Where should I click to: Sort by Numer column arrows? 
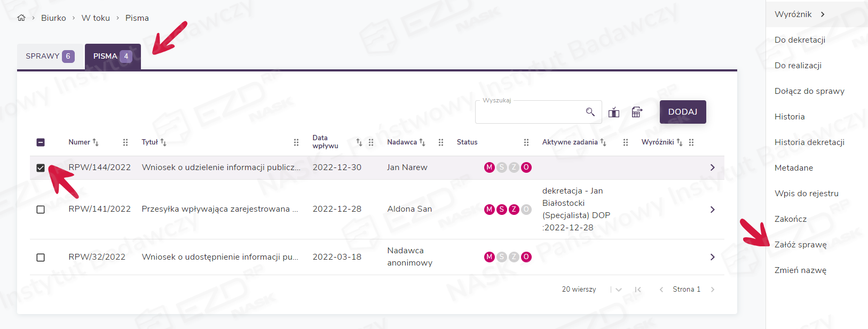[x=96, y=142]
